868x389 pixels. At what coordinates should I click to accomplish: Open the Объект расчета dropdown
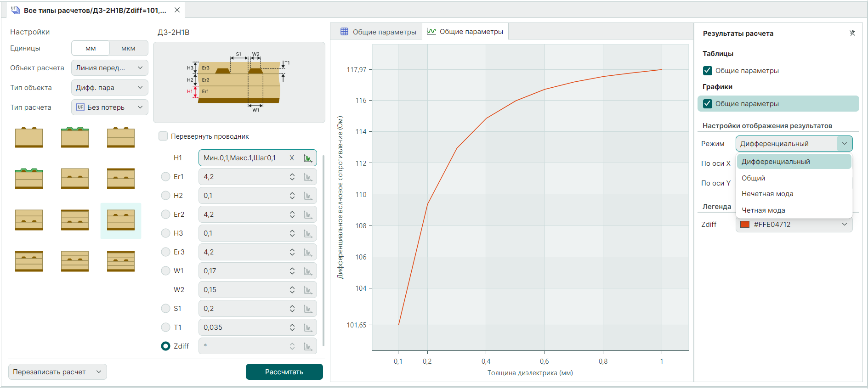click(109, 68)
